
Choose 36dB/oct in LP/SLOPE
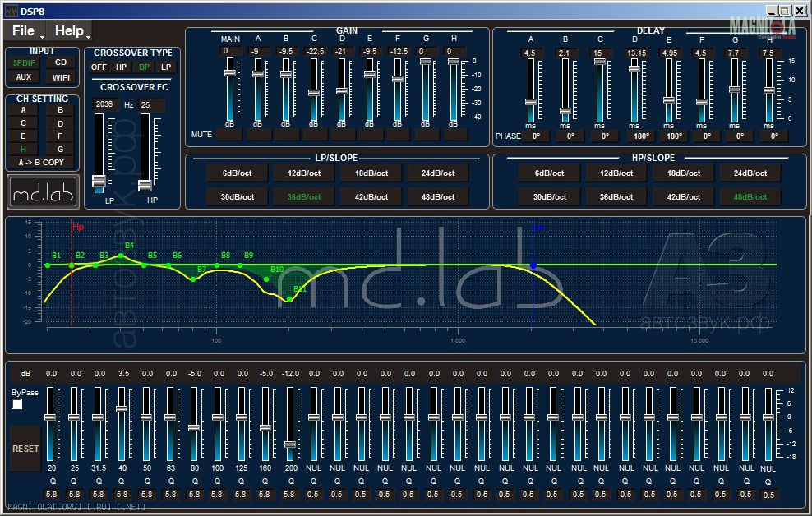[x=304, y=196]
